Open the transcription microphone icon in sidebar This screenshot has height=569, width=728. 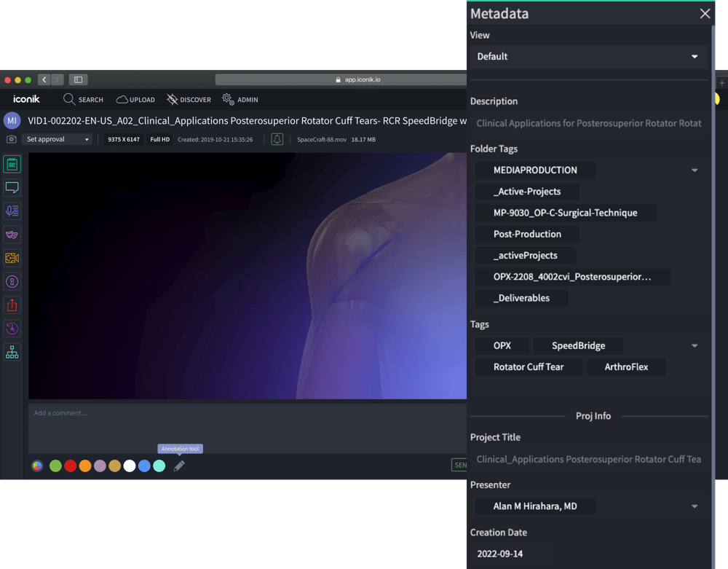(x=12, y=211)
